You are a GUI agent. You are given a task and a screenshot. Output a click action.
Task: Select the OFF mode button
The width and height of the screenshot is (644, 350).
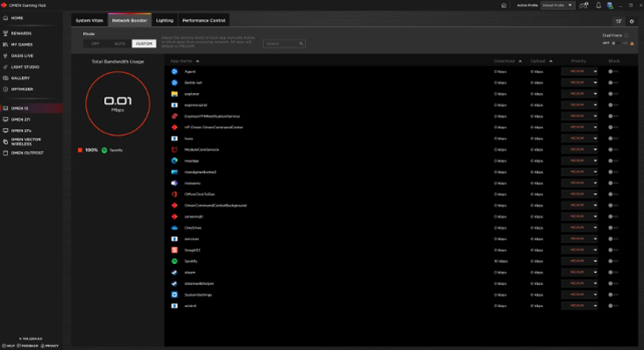[96, 44]
